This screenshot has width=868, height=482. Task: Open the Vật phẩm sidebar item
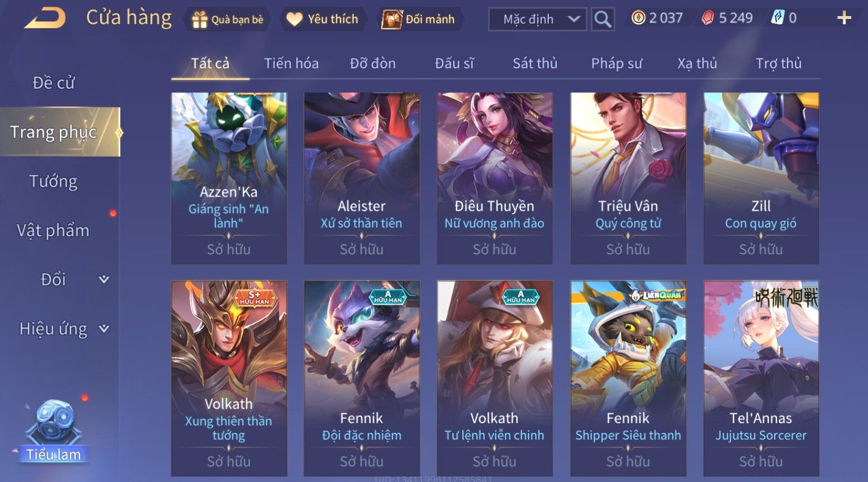coord(53,231)
